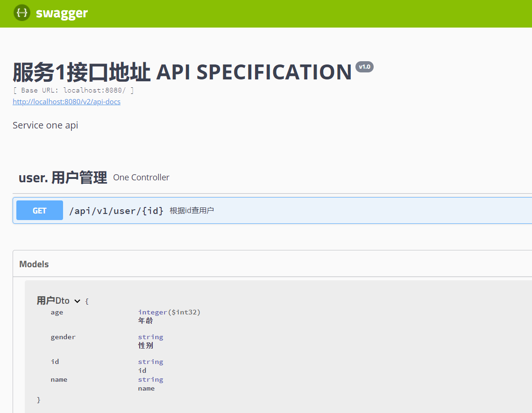Expand the /api/v1/user/{id} endpoint path
This screenshot has width=532, height=413.
(116, 211)
